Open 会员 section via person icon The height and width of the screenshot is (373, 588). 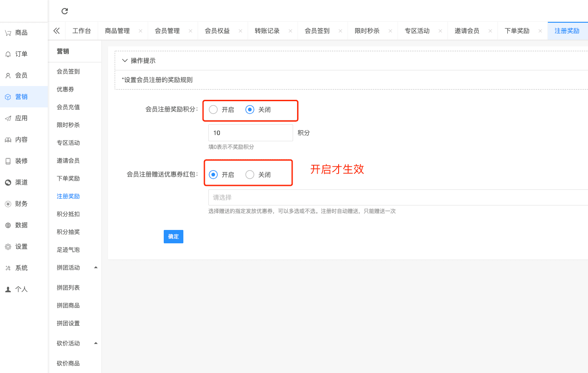pos(8,75)
